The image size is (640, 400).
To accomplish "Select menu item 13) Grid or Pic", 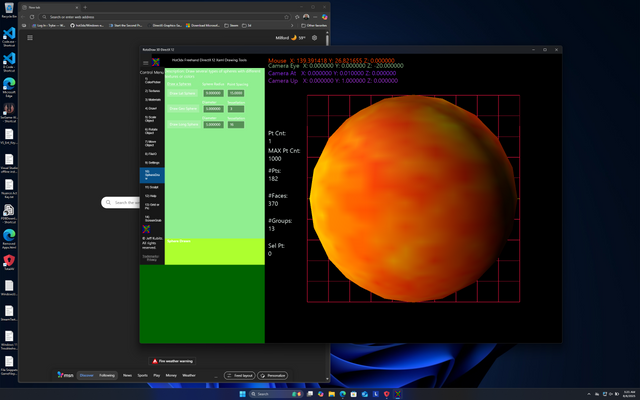I will 152,206.
